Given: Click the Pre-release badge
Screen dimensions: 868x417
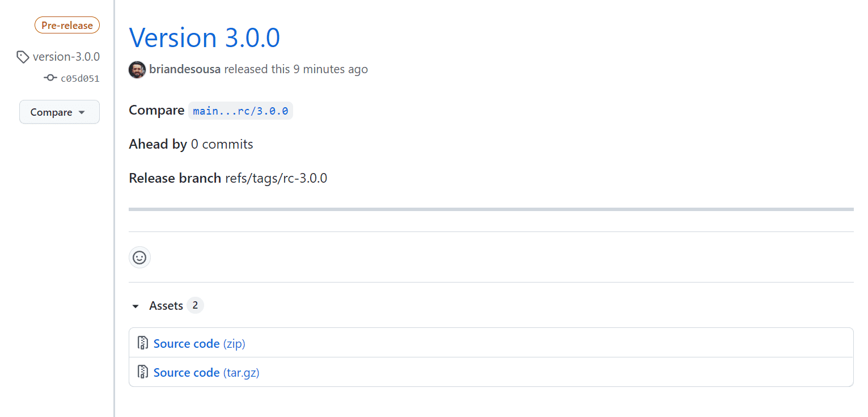Looking at the screenshot, I should (x=67, y=26).
